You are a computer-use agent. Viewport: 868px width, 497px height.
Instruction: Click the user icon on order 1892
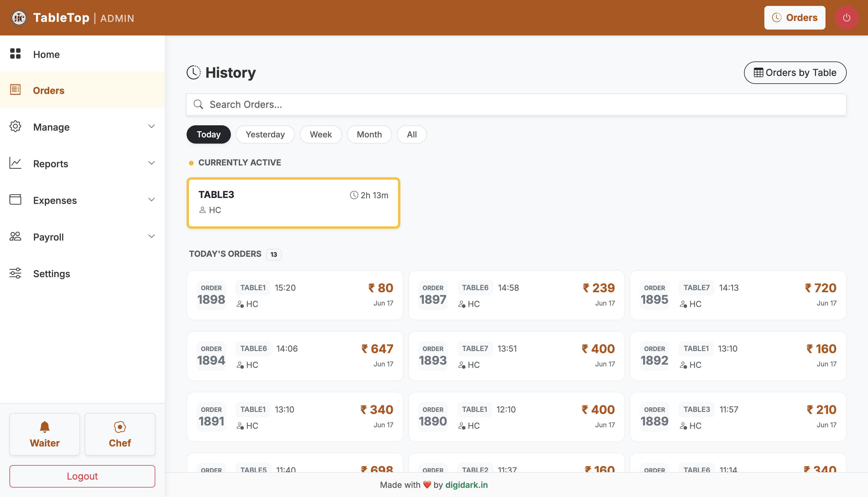click(x=683, y=365)
